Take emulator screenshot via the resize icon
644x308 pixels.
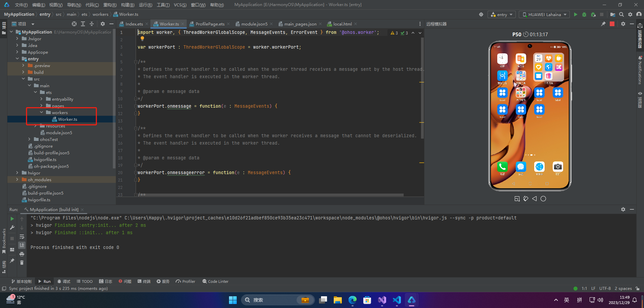point(517,199)
